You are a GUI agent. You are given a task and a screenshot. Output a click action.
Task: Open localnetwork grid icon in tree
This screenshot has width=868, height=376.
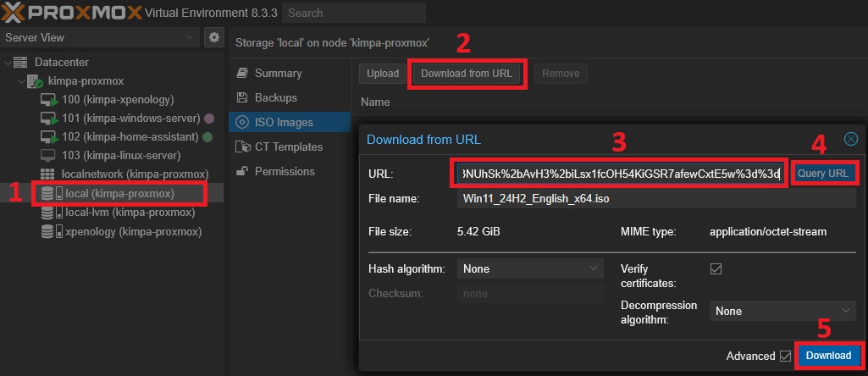(x=48, y=174)
